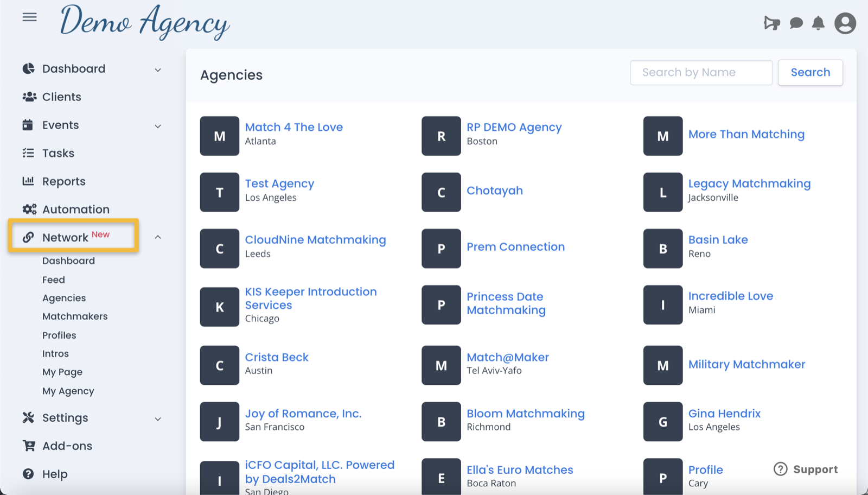Expand the Settings dropdown chevron
The image size is (868, 495).
coord(157,418)
